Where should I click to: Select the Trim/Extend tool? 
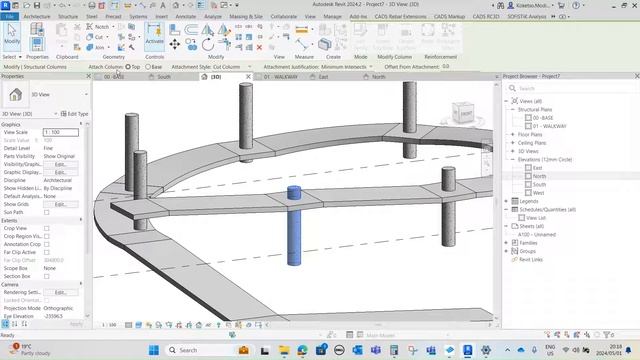click(224, 43)
